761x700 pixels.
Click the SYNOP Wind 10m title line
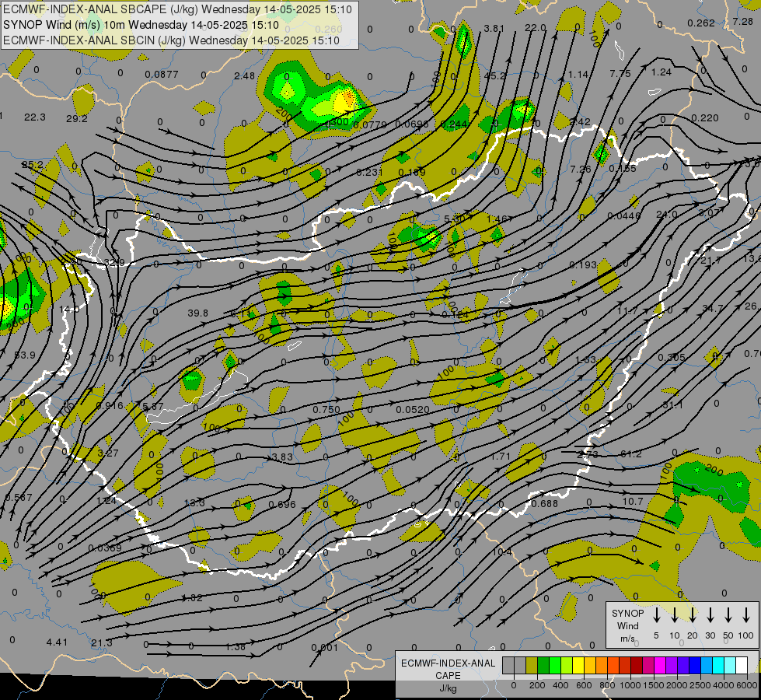[x=141, y=25]
